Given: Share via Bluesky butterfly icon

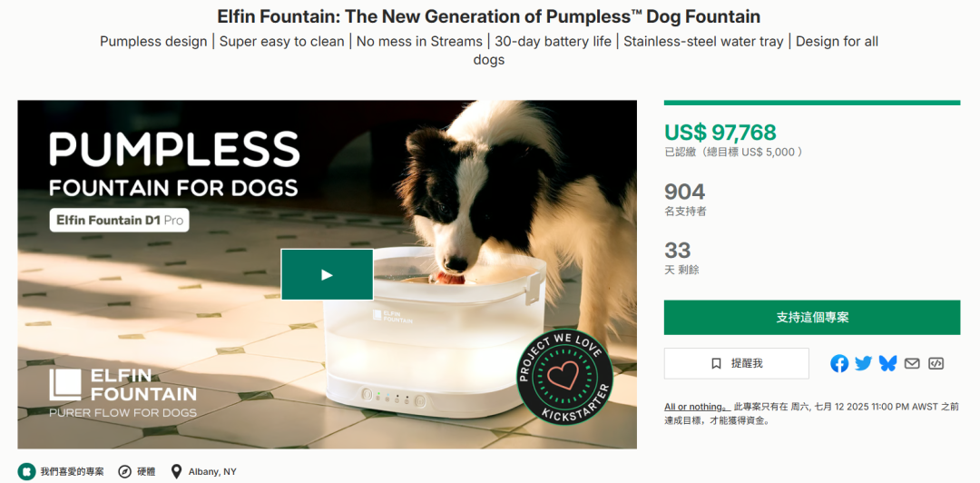Looking at the screenshot, I should 887,363.
